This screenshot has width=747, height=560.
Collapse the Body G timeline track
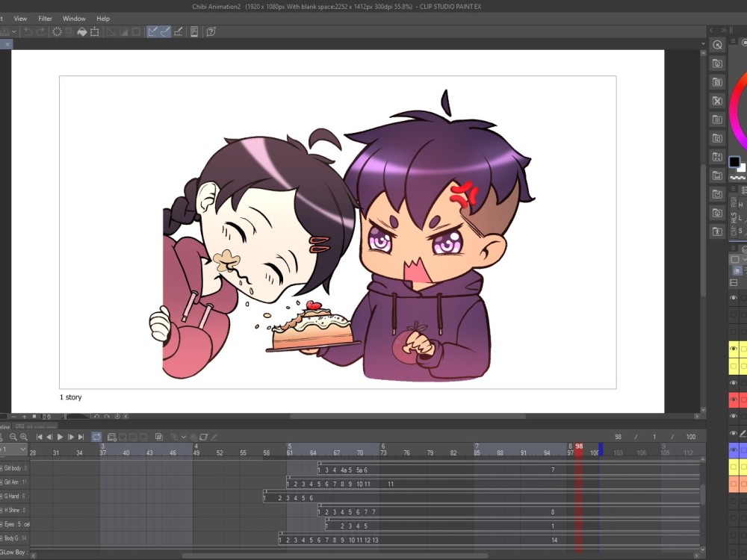1,538
